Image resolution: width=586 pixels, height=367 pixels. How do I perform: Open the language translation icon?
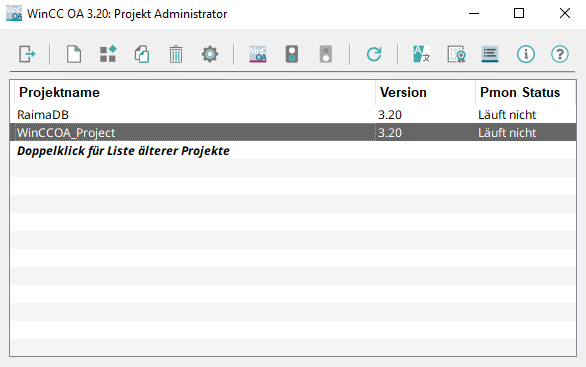pyautogui.click(x=422, y=54)
